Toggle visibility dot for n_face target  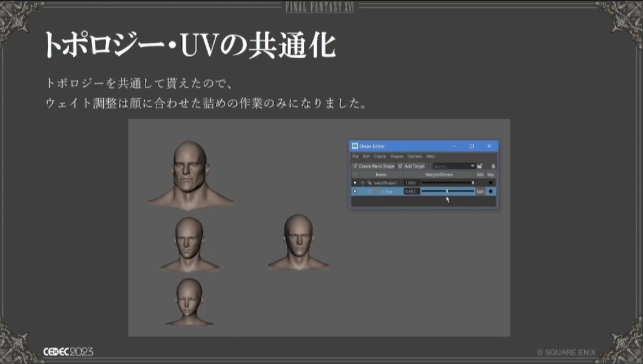355,192
